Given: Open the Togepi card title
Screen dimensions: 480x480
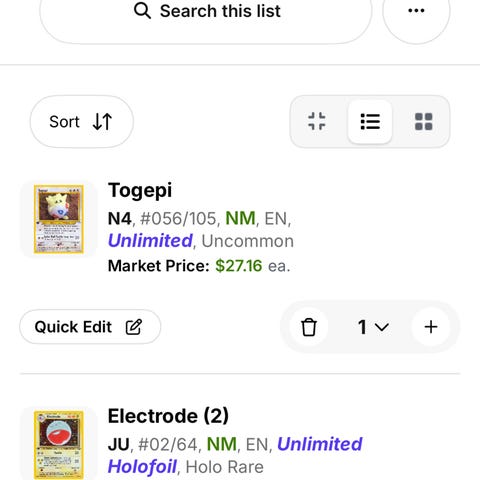Looking at the screenshot, I should click(x=140, y=190).
